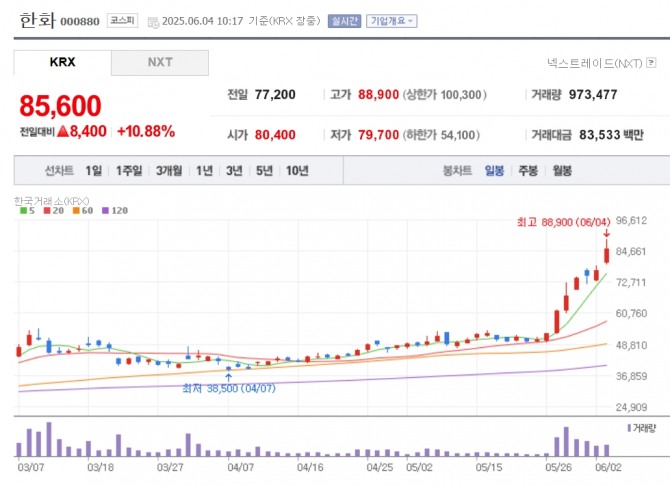Click the 03/07 date axis label
670x486 pixels.
tap(31, 467)
